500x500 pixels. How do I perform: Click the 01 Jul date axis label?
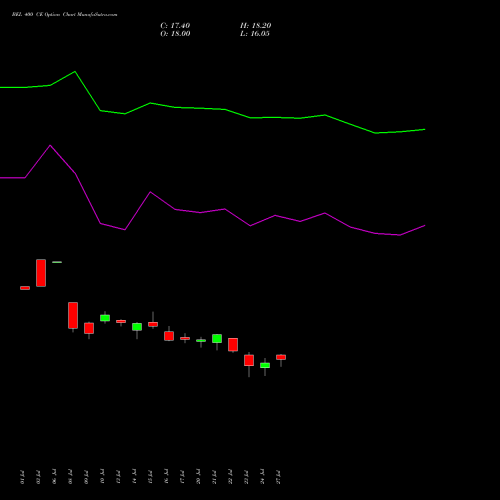click(x=22, y=477)
